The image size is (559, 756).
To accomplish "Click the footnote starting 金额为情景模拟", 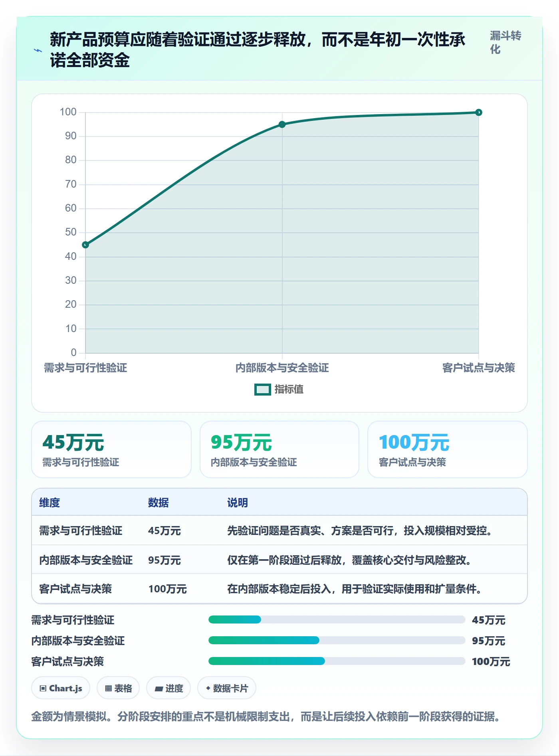I will (x=267, y=716).
